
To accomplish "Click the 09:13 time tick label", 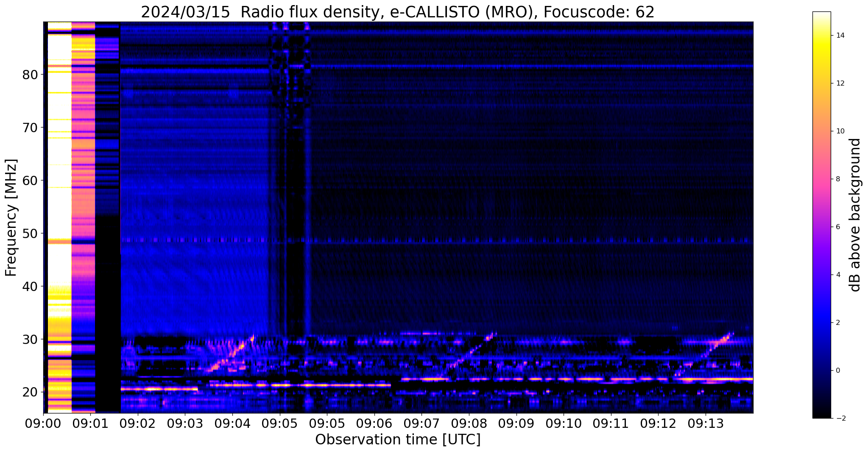I will click(x=706, y=424).
